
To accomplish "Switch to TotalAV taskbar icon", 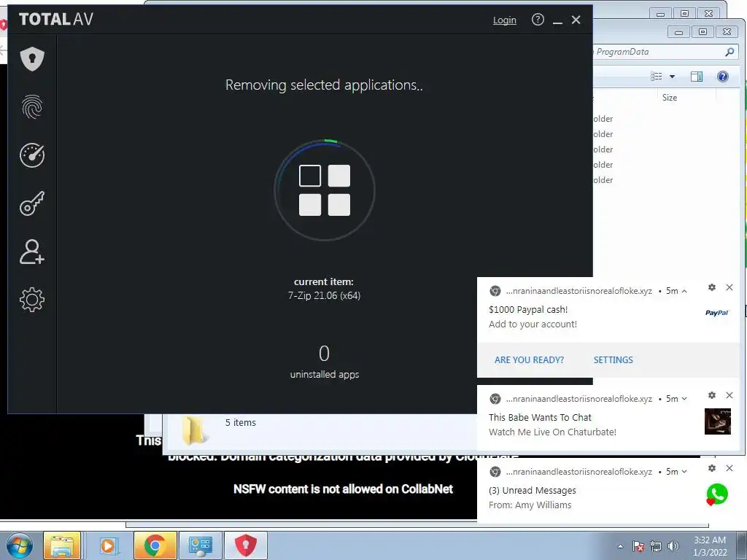I will pos(246,545).
